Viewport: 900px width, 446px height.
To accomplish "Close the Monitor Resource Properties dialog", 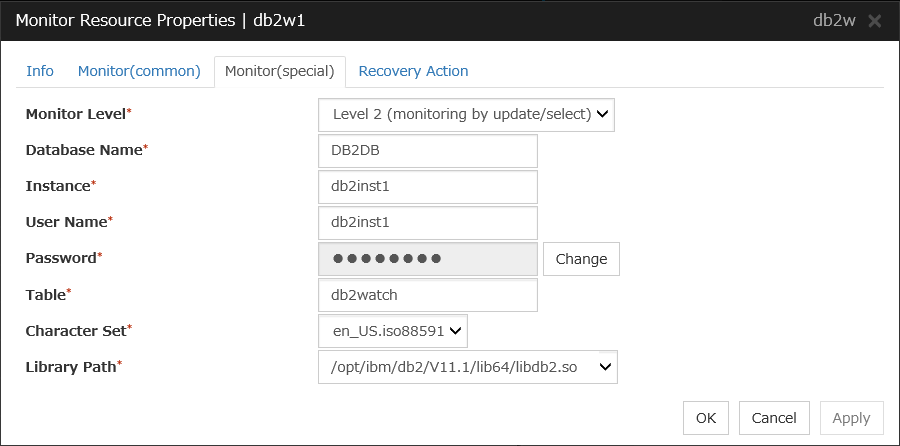I will [x=874, y=21].
